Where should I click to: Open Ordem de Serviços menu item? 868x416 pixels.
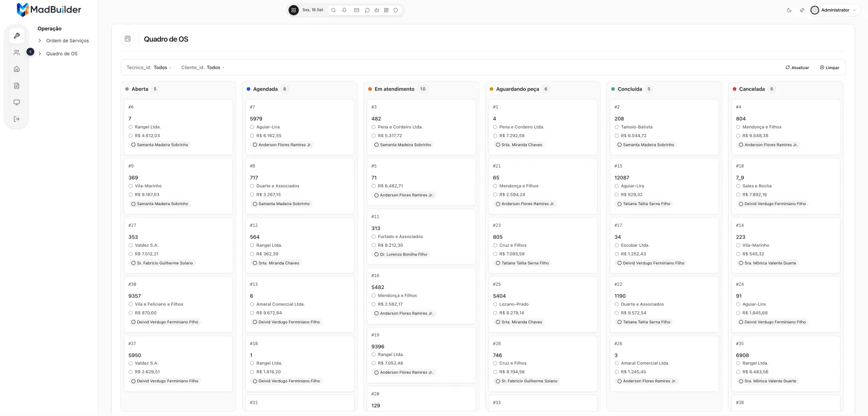[x=67, y=41]
